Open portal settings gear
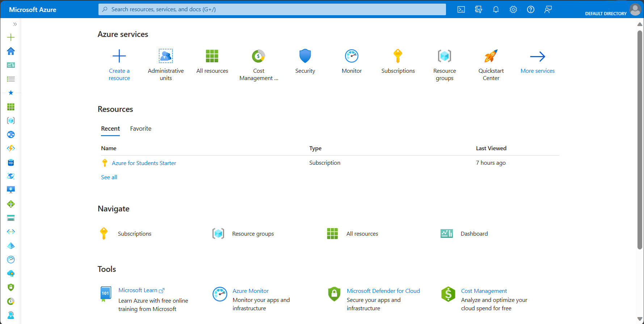 coord(513,9)
